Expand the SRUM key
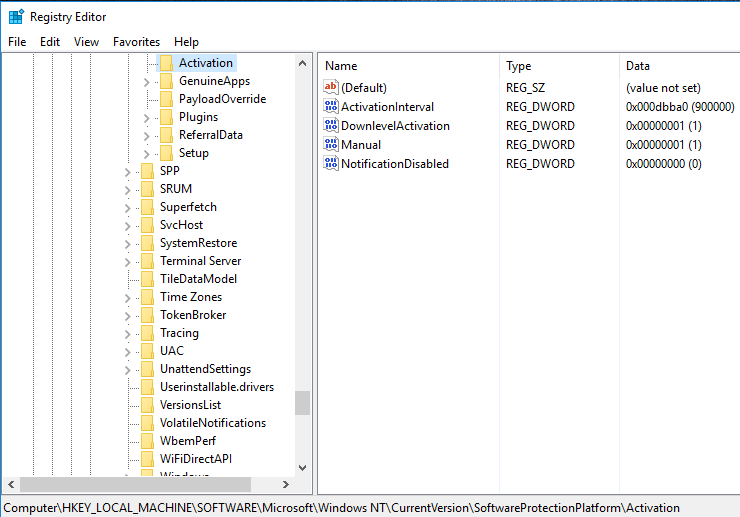Image resolution: width=740 pixels, height=517 pixels. click(127, 190)
